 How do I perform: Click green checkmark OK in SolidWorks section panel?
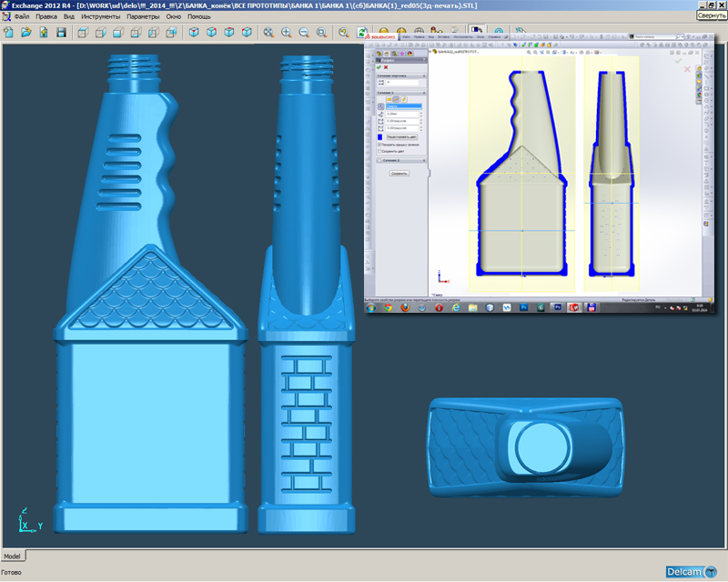click(x=379, y=66)
